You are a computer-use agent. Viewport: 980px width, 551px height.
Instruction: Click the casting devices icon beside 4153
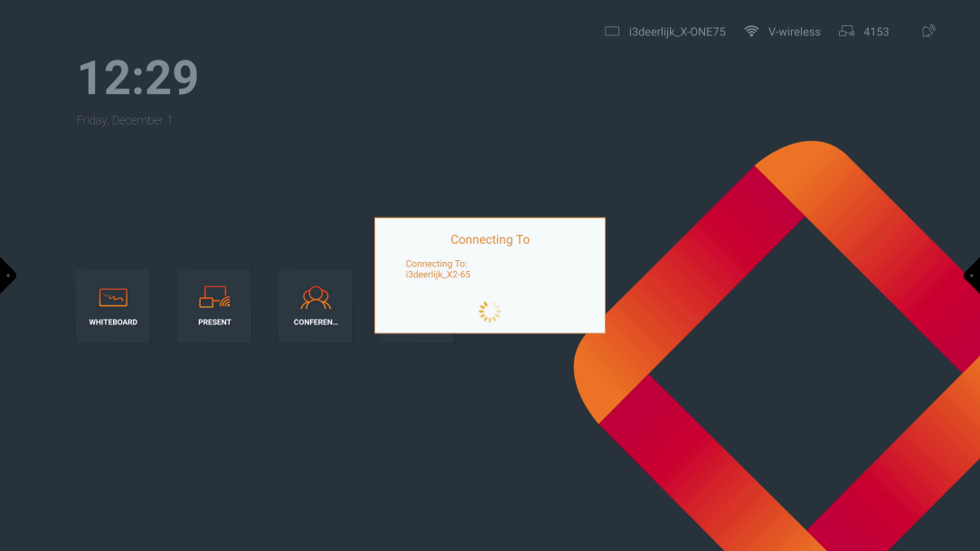point(847,32)
